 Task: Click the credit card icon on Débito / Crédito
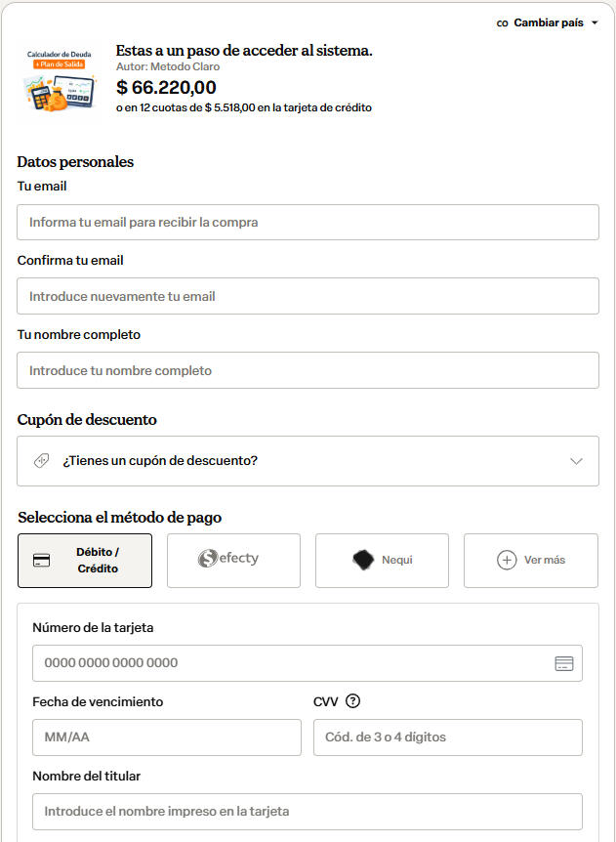pyautogui.click(x=41, y=561)
